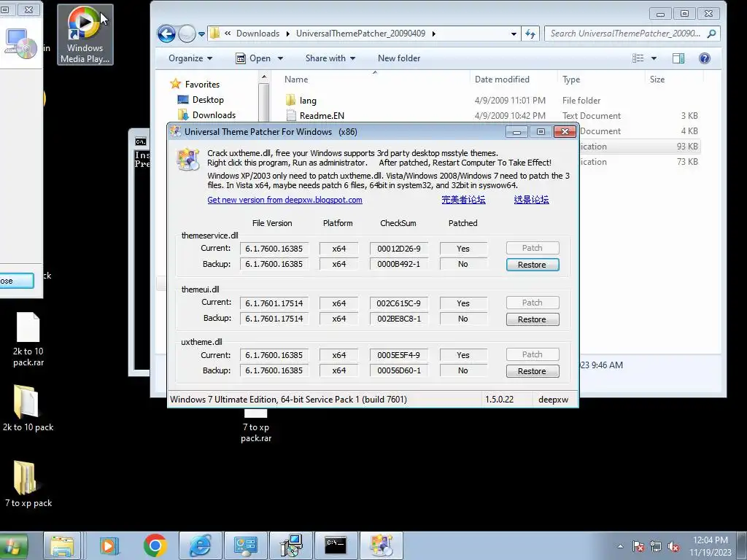This screenshot has width=747, height=560.
Task: Click Downloads in the address breadcrumb
Action: click(258, 34)
